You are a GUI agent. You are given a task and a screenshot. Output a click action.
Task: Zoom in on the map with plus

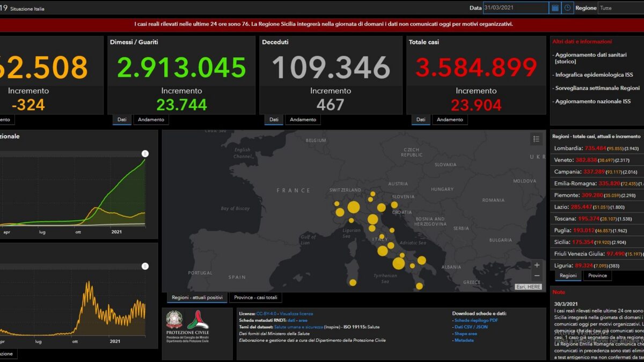point(537,265)
